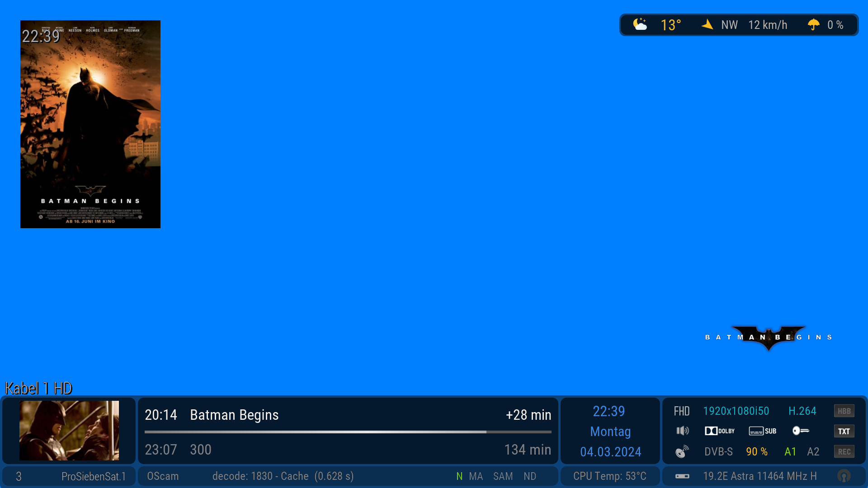Click the ProSiebenSat.1 provider label

[93, 476]
